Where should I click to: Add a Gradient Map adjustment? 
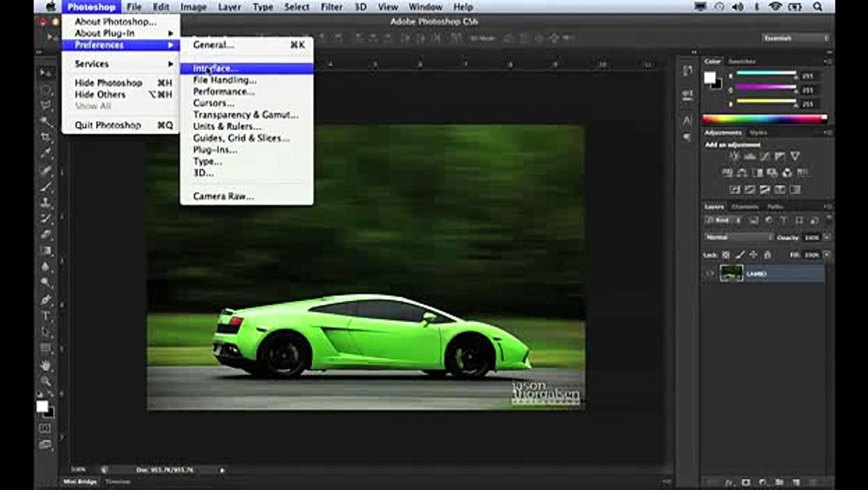pyautogui.click(x=795, y=190)
